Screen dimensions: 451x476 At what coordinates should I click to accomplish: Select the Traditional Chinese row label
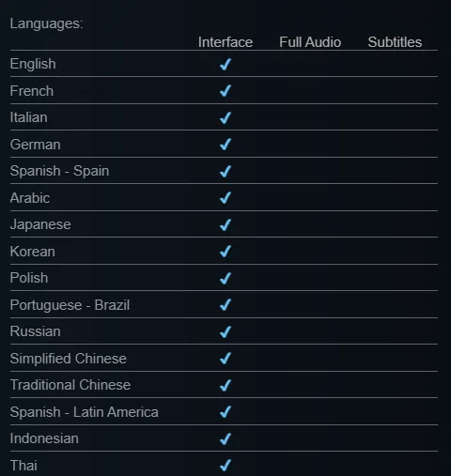pos(70,385)
